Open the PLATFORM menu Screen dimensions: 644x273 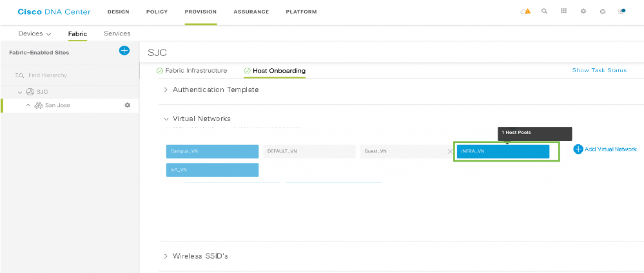(x=302, y=12)
